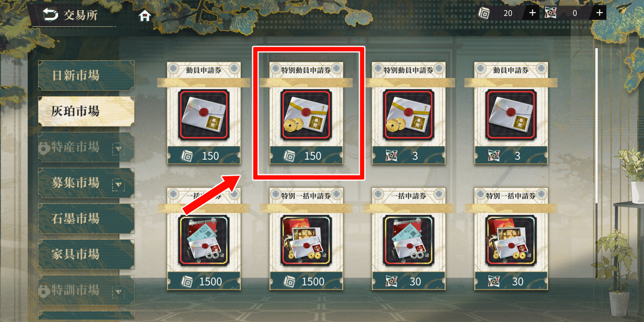
Task: Choose 一括申請券 bundle costing 30
Action: [408, 239]
